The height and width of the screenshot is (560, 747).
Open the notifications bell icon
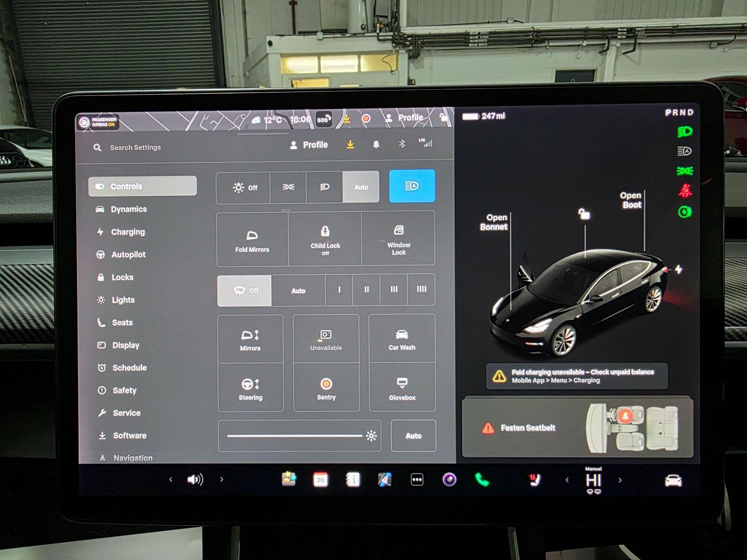coord(376,145)
